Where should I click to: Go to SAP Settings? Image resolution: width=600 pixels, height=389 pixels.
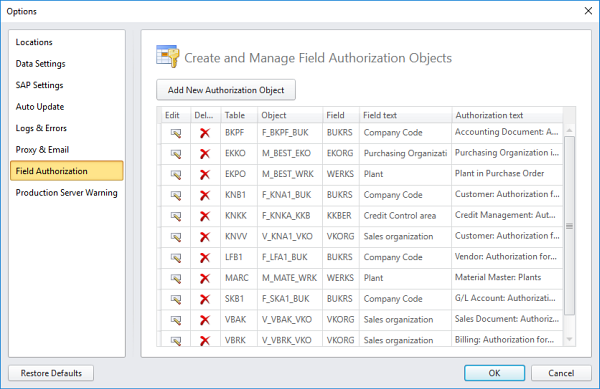click(x=67, y=85)
